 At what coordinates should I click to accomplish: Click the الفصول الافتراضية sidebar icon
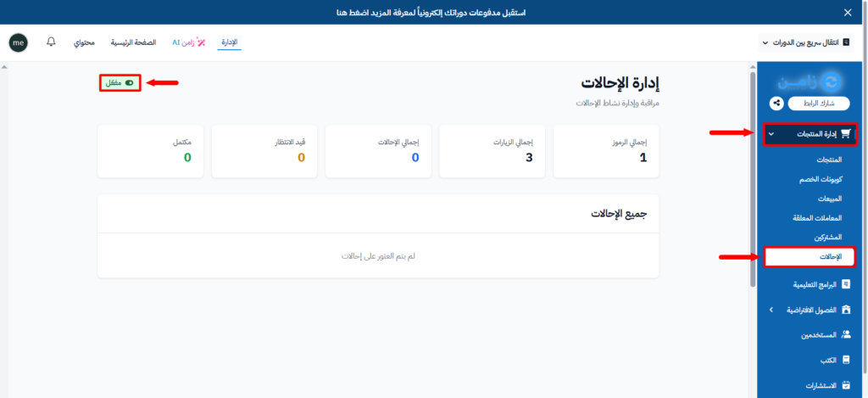(845, 311)
